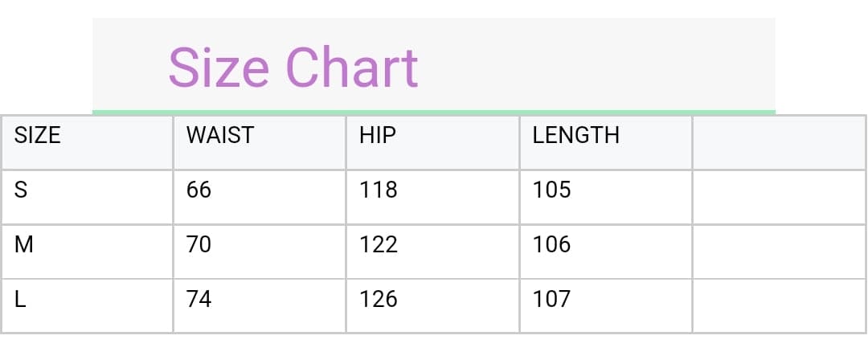Select the waist value 74 cell
Viewport: 868px width, 356px height.
click(260, 305)
